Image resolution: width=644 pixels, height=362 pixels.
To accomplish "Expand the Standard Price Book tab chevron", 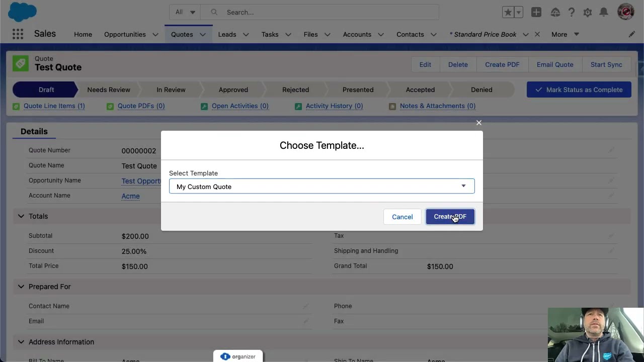I will pyautogui.click(x=526, y=34).
